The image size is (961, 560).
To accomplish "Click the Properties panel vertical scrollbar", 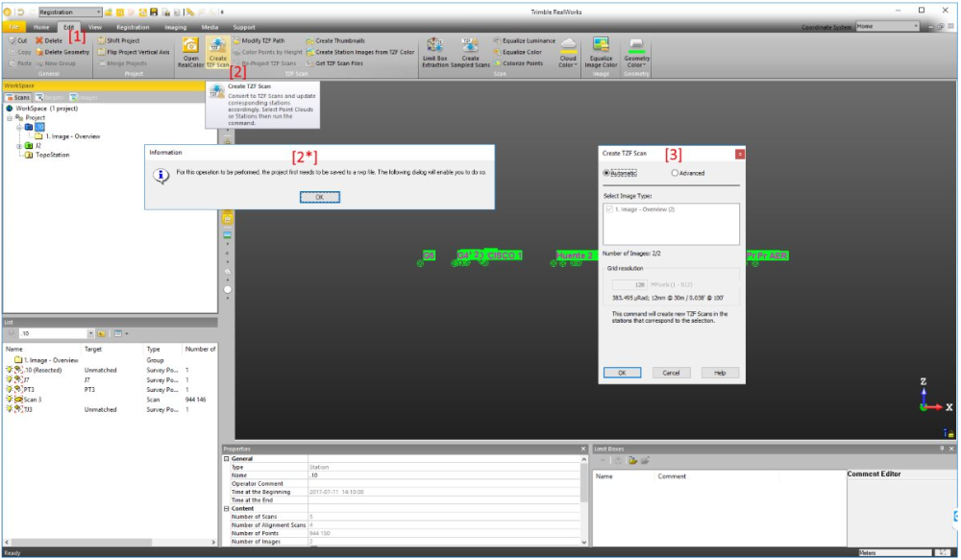I will click(x=583, y=499).
